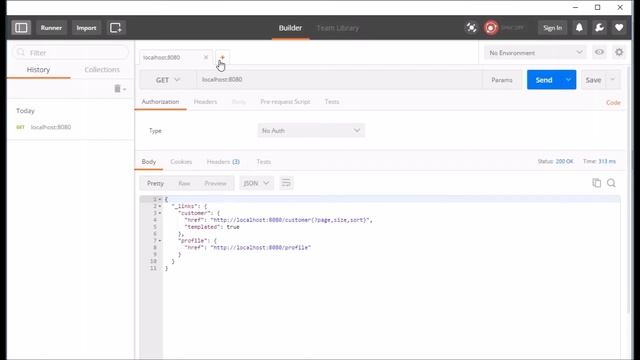The image size is (640, 360).
Task: Click the Params button
Action: (x=502, y=80)
